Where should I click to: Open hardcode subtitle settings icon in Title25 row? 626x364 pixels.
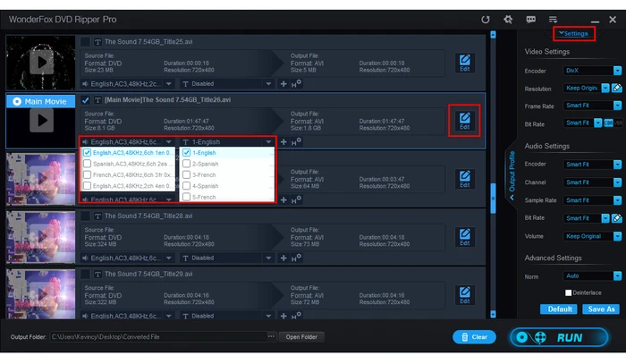[x=296, y=83]
